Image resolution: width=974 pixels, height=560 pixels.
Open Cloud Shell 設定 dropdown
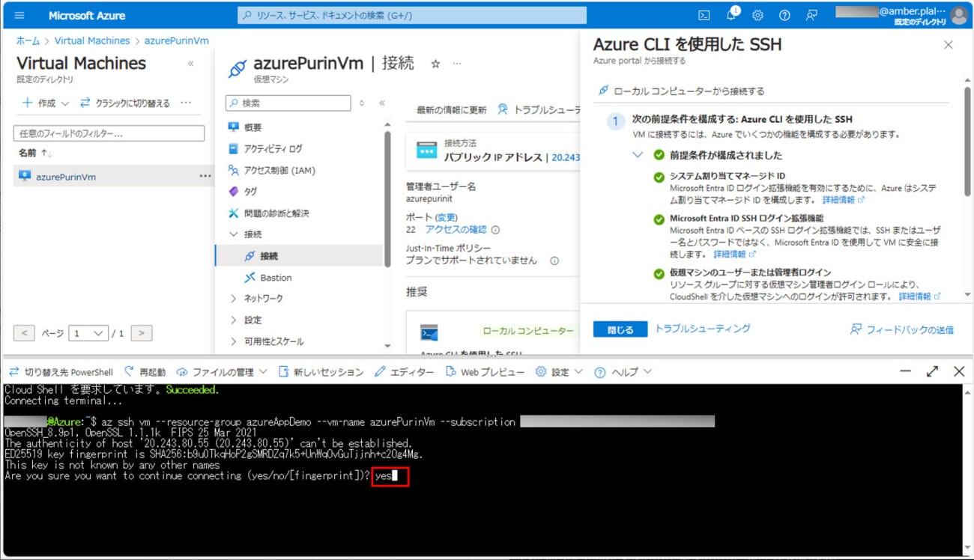click(x=559, y=372)
